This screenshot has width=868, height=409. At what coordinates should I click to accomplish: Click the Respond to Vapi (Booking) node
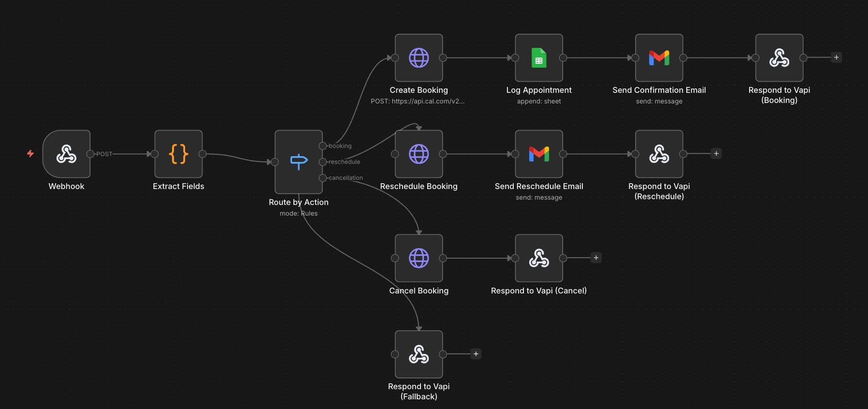point(779,58)
